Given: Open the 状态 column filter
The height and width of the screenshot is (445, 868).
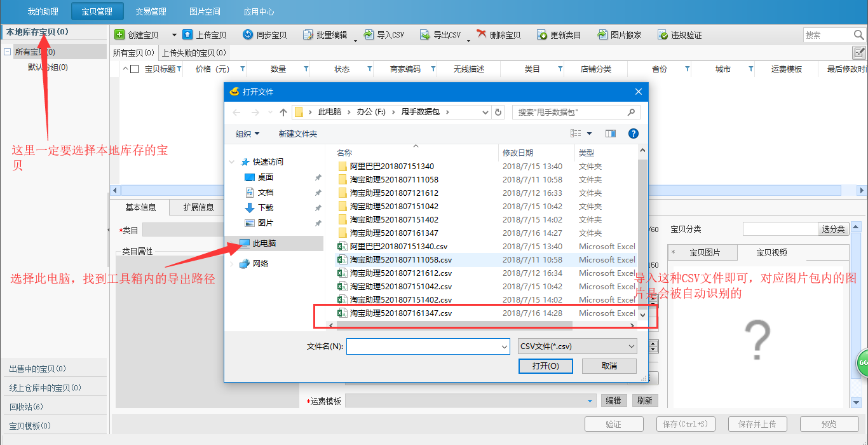Looking at the screenshot, I should point(369,69).
